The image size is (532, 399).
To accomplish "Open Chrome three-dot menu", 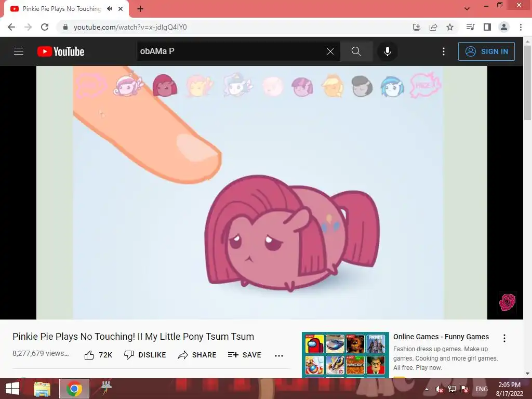I will point(521,27).
